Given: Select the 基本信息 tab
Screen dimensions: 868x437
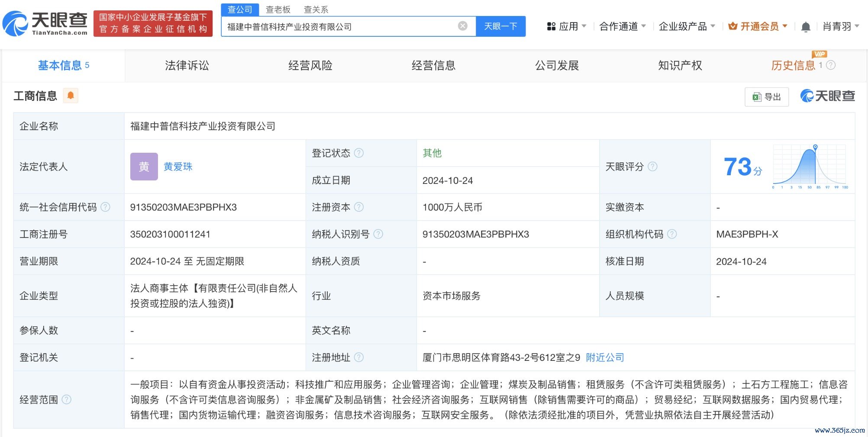Looking at the screenshot, I should click(x=64, y=65).
